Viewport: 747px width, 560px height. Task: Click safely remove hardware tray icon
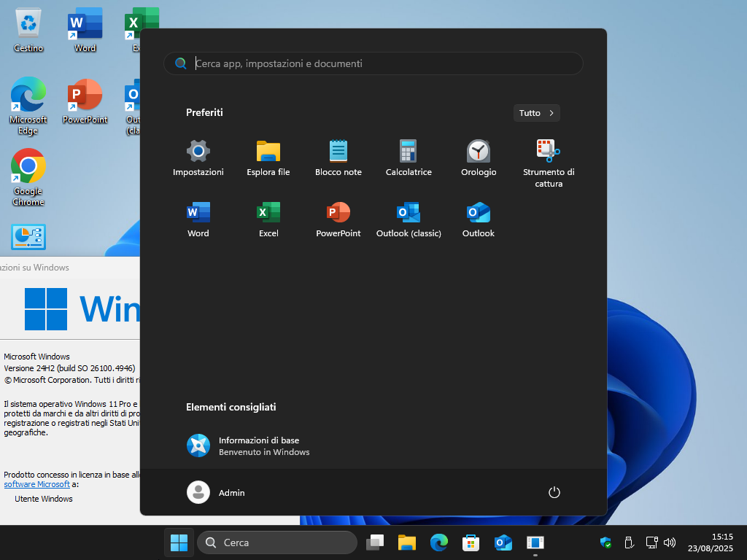click(629, 542)
